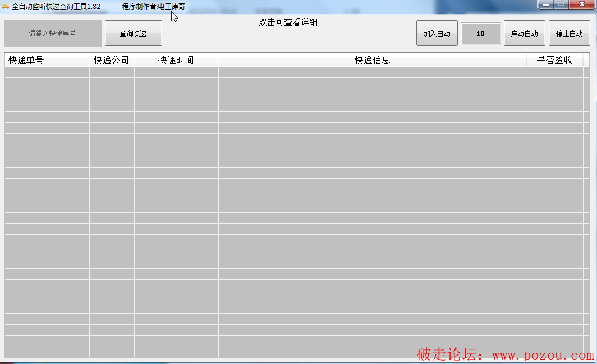Click the app icon in the title bar
597x364 pixels.
click(x=6, y=7)
